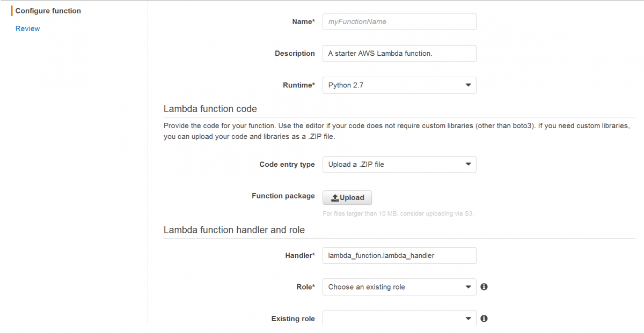The width and height of the screenshot is (644, 333).
Task: Click the Lambda function code heading
Action: point(210,109)
